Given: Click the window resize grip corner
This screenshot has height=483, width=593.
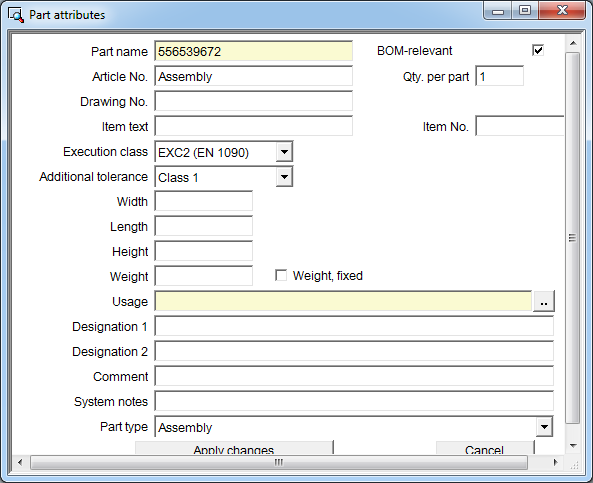Looking at the screenshot, I should coord(574,465).
